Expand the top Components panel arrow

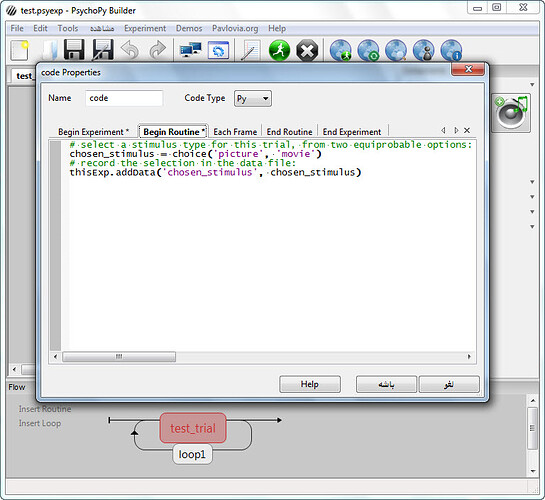pyautogui.click(x=532, y=84)
